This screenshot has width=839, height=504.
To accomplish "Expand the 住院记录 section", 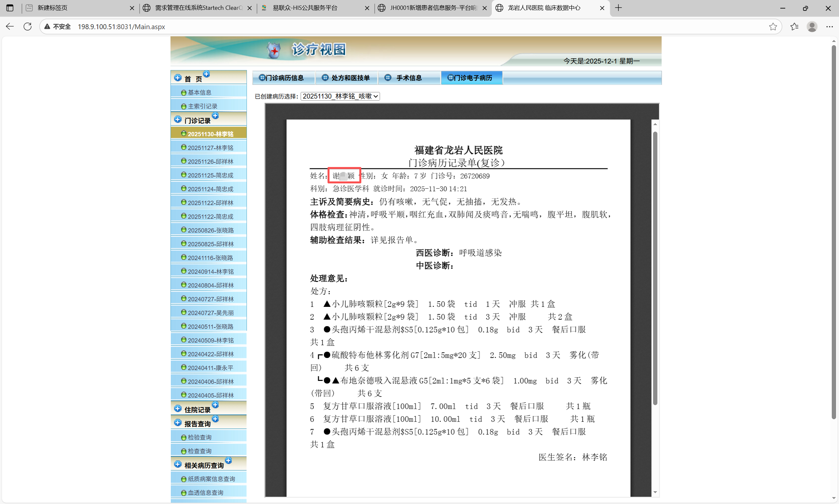I will [x=197, y=410].
